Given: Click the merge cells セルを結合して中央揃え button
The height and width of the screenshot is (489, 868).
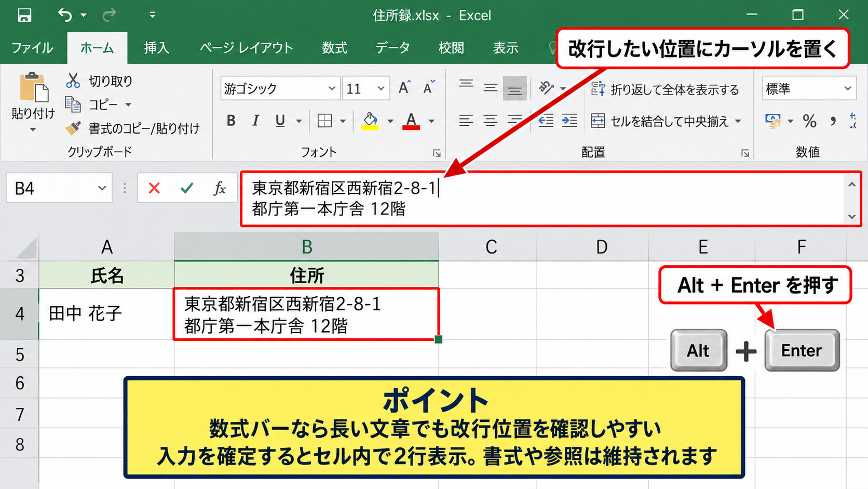Looking at the screenshot, I should (660, 121).
